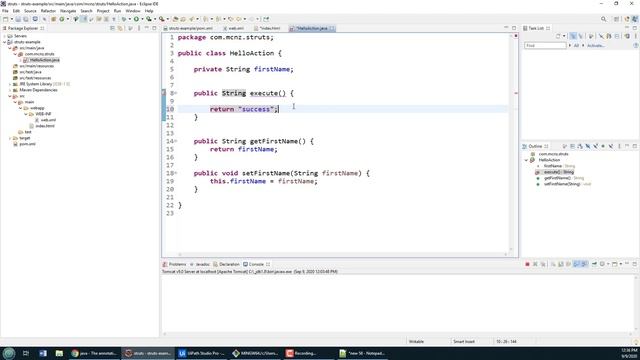Collapse the com.mcnz.struts package
This screenshot has height=360, width=640.
coord(15,54)
